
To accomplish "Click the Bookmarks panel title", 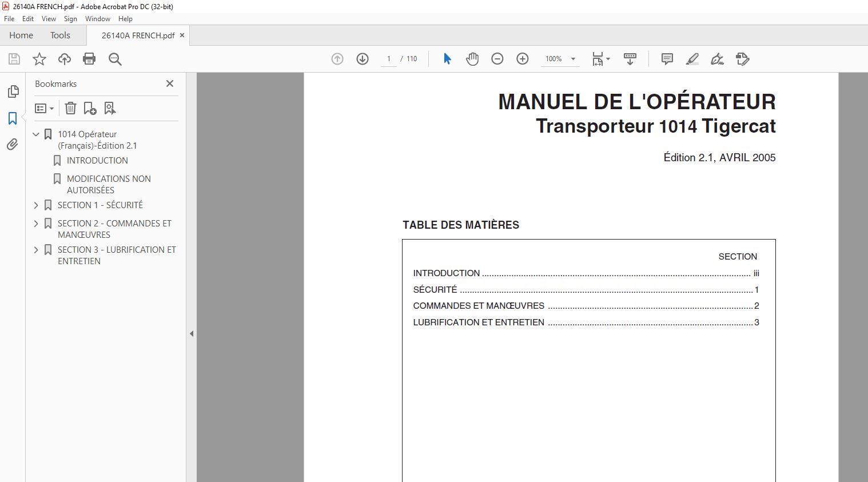I will (55, 84).
